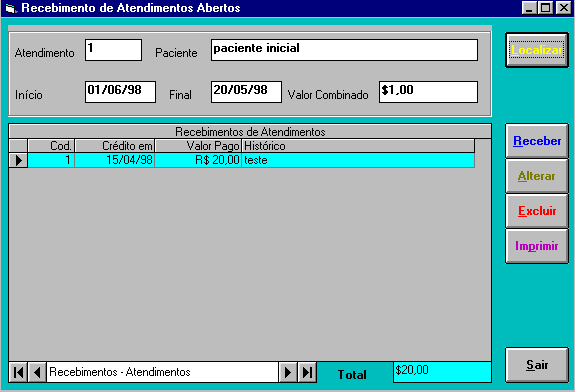Screen dimensions: 575x392
Task: Click the Localizar button
Action: 537,50
